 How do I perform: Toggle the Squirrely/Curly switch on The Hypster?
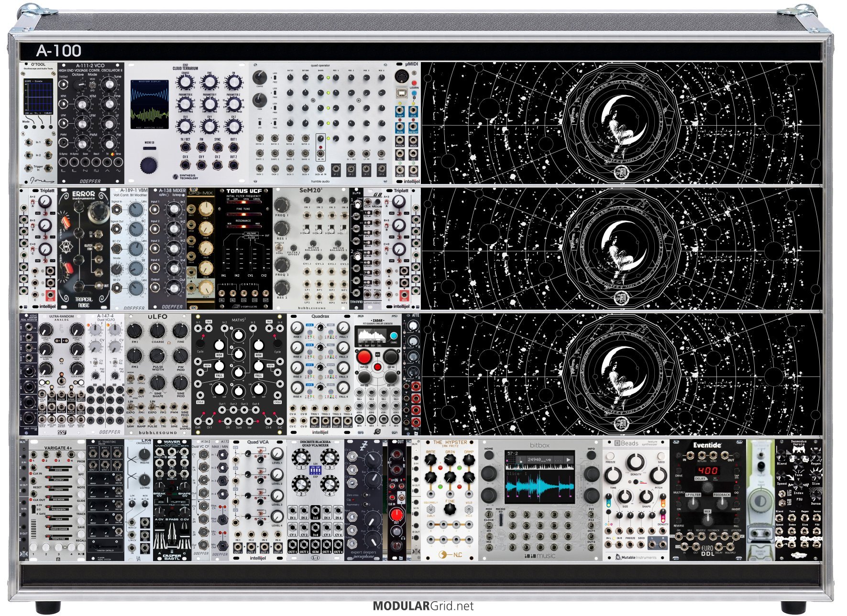(431, 509)
